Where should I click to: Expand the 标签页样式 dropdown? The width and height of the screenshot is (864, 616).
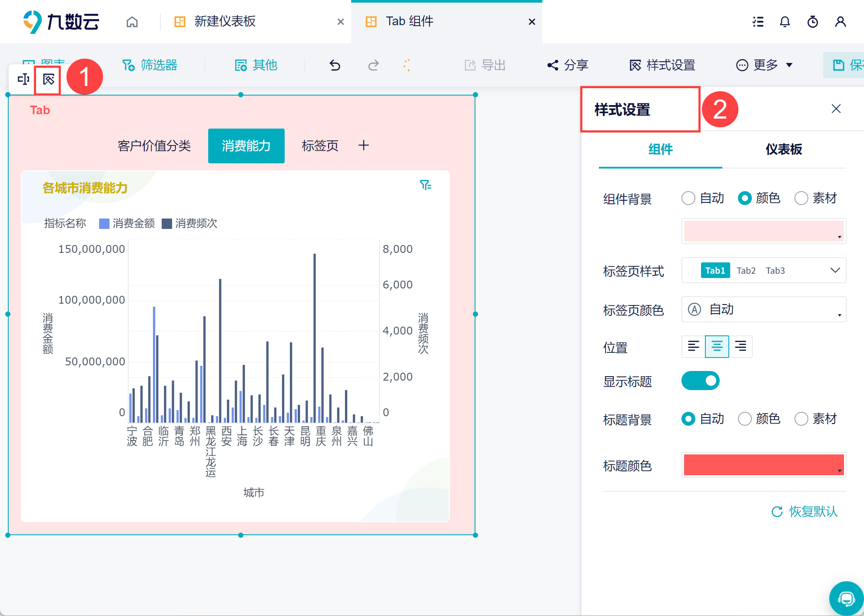coord(764,270)
